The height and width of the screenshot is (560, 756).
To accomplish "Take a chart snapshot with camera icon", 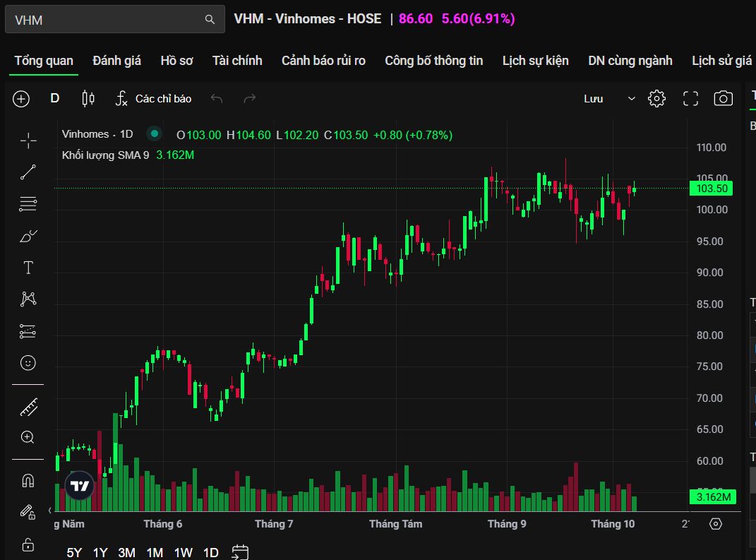I will pyautogui.click(x=723, y=99).
